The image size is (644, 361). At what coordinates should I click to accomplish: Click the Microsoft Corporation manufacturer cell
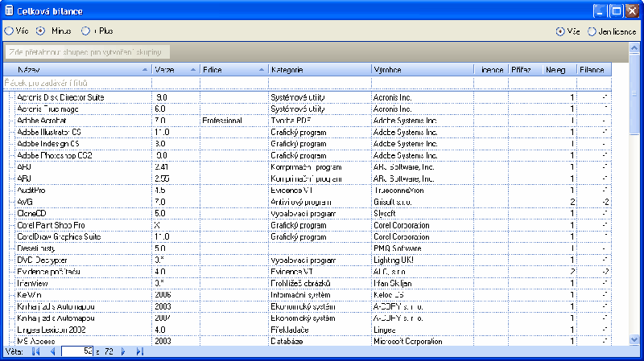(x=423, y=341)
